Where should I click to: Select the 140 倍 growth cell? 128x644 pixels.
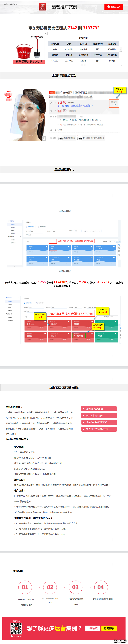(x=83, y=61)
